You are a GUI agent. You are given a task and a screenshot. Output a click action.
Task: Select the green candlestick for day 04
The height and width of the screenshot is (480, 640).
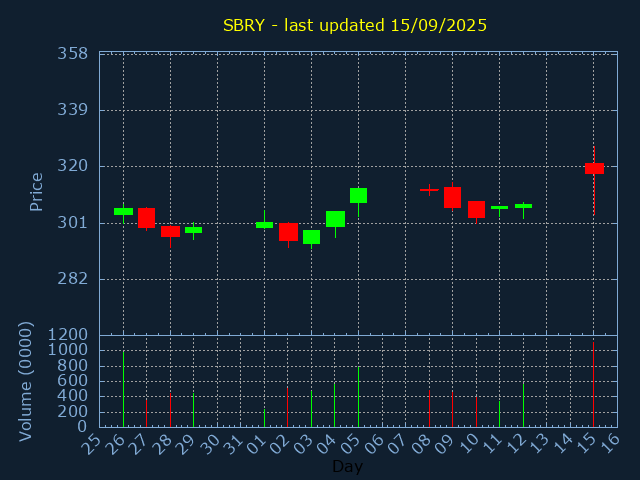pyautogui.click(x=336, y=219)
